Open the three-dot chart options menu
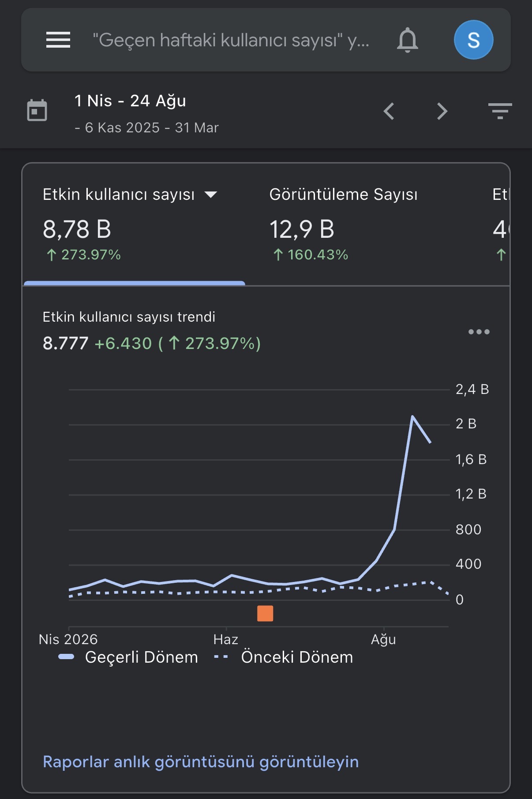This screenshot has height=799, width=532. coord(479,332)
